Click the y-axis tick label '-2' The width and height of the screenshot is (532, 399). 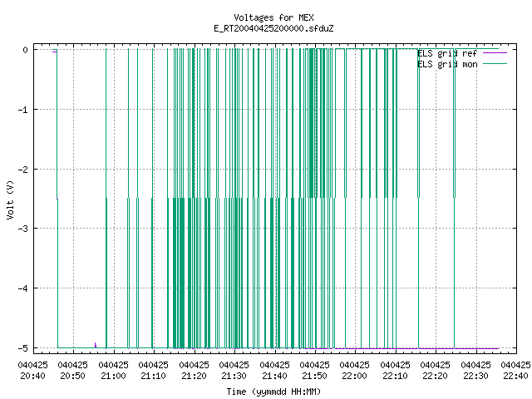click(23, 170)
